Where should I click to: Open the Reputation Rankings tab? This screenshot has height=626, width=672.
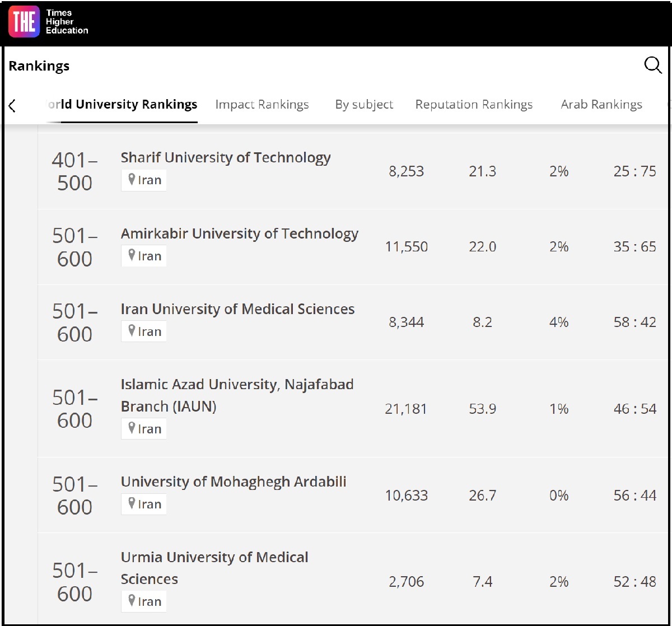pyautogui.click(x=474, y=105)
